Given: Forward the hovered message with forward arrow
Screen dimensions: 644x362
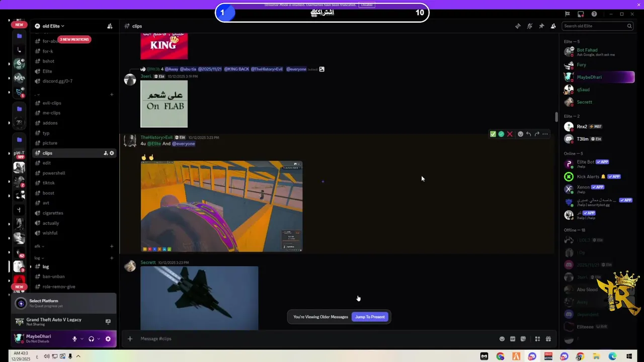Looking at the screenshot, I should coord(537,134).
